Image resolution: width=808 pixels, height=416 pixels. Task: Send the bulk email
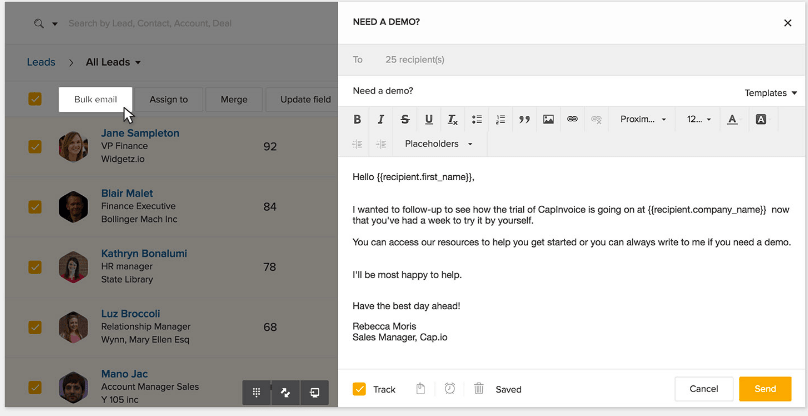tap(765, 389)
